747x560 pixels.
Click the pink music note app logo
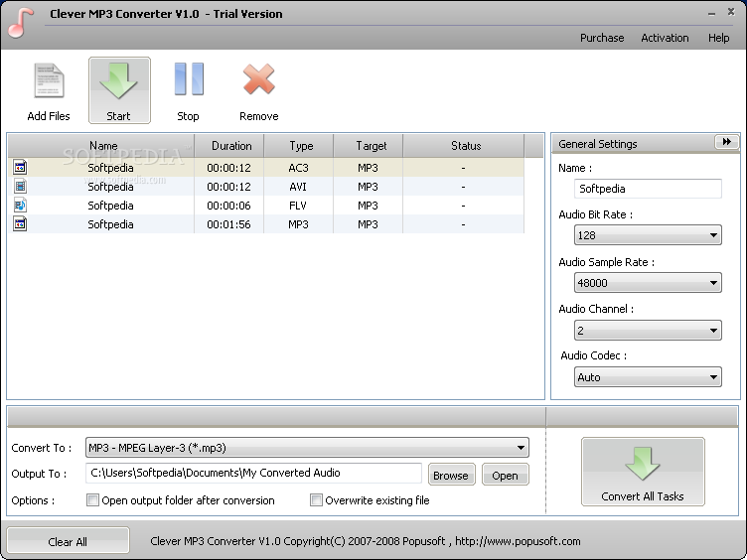21,23
